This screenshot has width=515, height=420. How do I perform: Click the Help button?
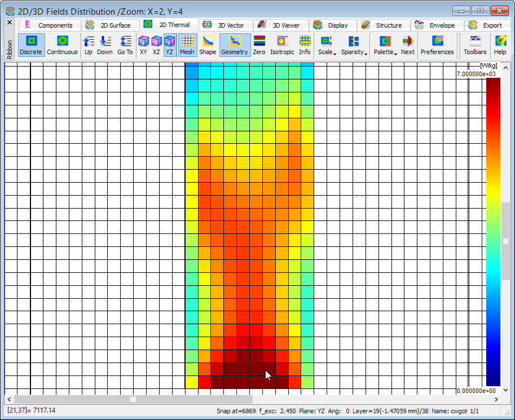click(x=500, y=45)
